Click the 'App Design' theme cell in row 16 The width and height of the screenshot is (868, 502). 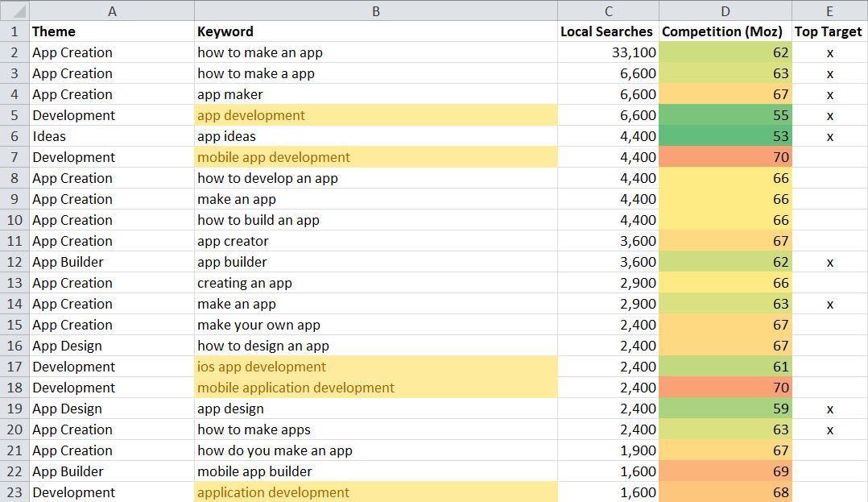pyautogui.click(x=112, y=346)
